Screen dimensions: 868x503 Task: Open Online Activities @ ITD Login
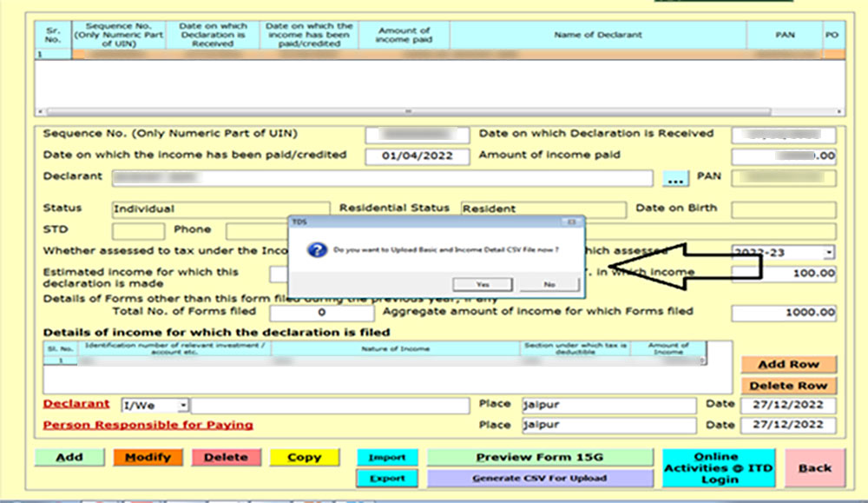point(719,467)
